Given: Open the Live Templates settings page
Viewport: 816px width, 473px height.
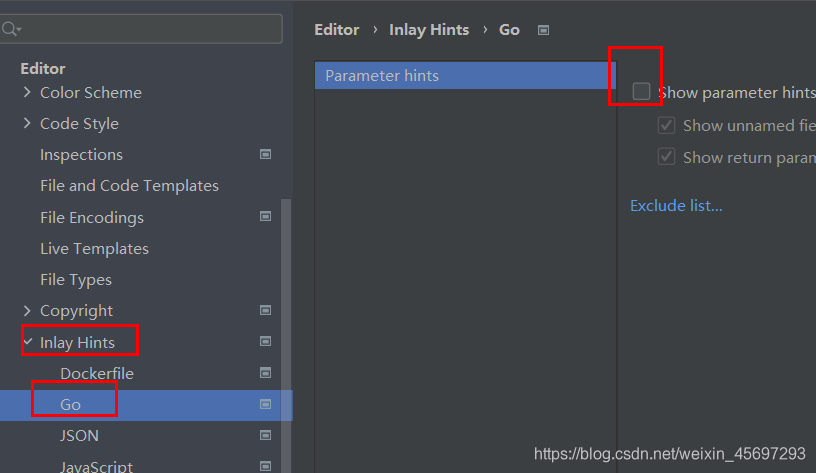Looking at the screenshot, I should tap(94, 249).
